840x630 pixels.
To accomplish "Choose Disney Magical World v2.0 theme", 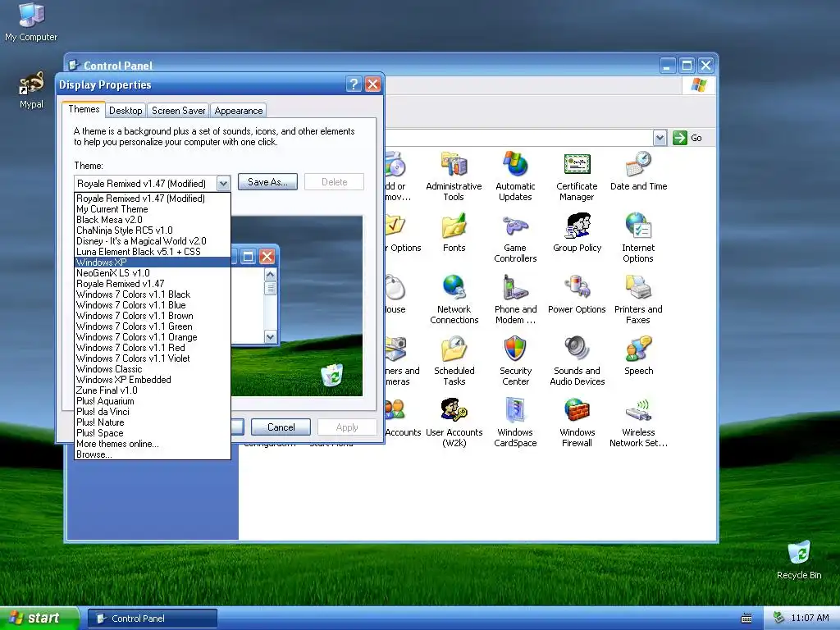I will click(x=152, y=241).
